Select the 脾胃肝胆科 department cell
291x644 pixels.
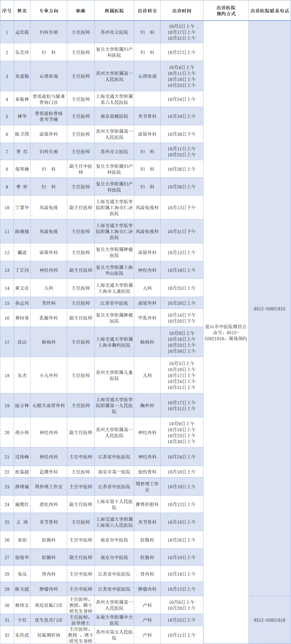[x=147, y=504]
